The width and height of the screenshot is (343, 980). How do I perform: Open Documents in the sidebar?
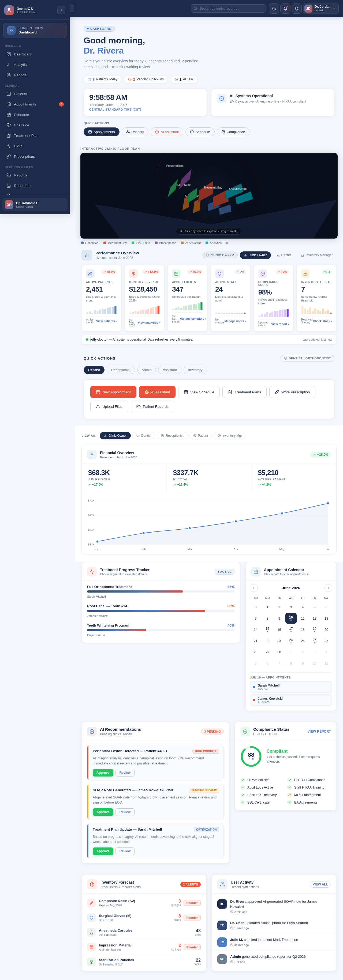tap(35, 186)
